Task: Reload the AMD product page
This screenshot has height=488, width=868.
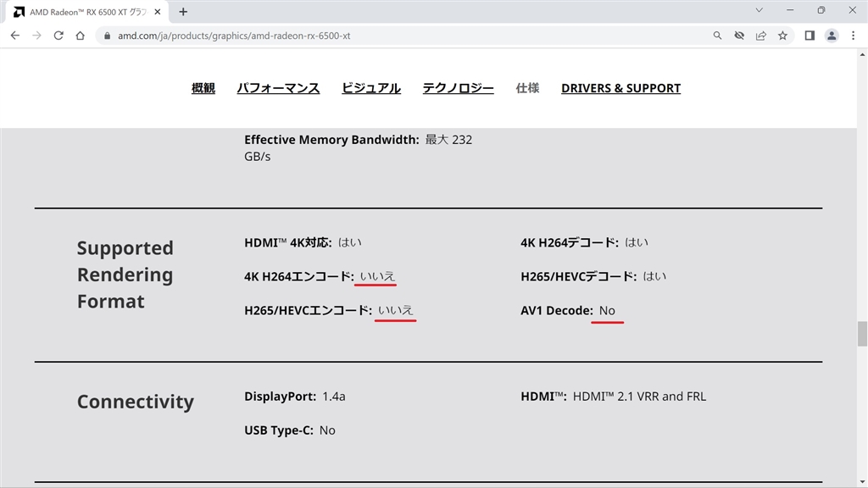Action: (58, 36)
